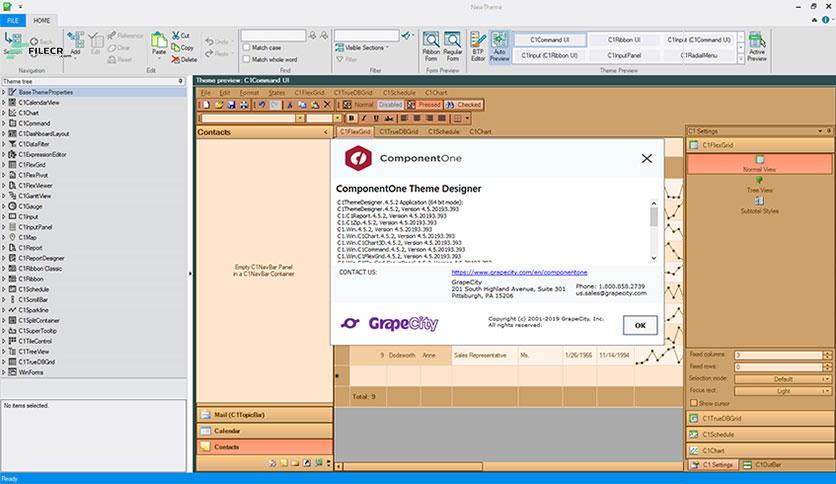Click the Undo arrow in preview toolbar
This screenshot has width=836, height=484.
(262, 104)
